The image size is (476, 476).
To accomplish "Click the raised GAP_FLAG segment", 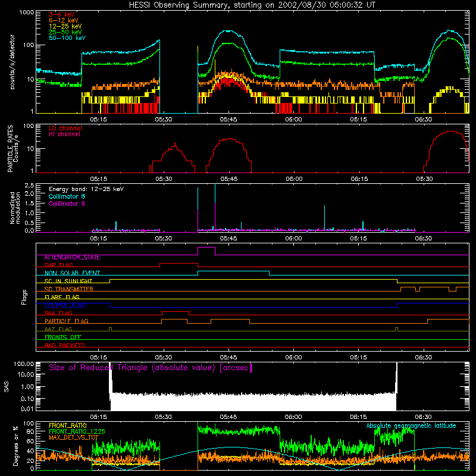I will [179, 264].
